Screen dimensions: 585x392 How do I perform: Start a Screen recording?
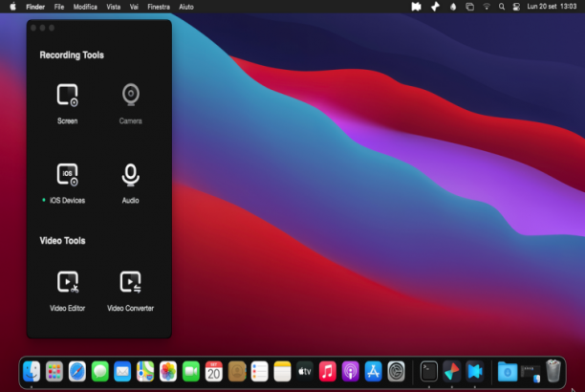(x=68, y=96)
